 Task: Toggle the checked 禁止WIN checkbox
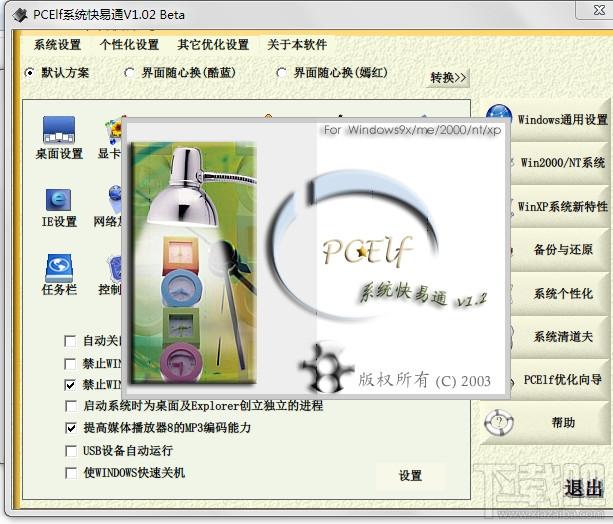point(70,385)
